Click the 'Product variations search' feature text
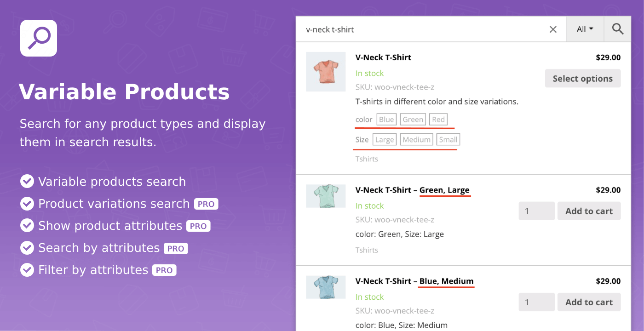This screenshot has height=331, width=644. pos(114,204)
